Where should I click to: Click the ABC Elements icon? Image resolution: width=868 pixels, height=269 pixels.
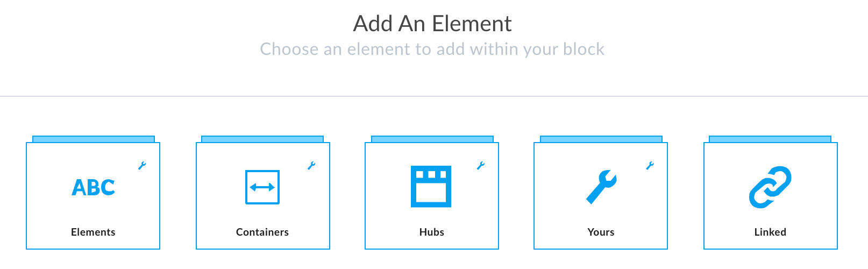[x=93, y=187]
